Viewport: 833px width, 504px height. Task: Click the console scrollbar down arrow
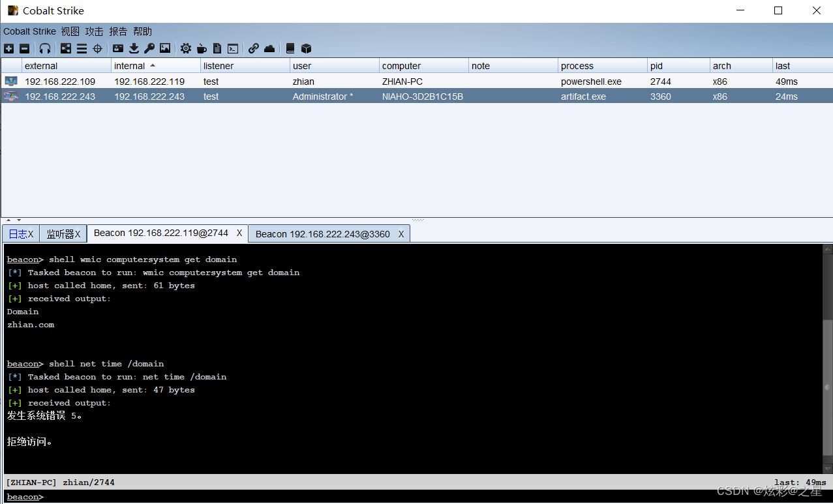click(x=827, y=469)
